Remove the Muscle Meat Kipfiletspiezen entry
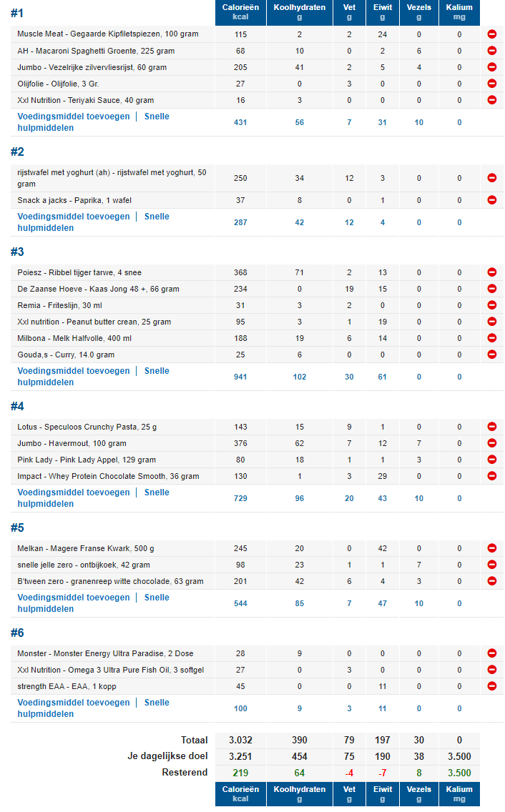 (492, 34)
